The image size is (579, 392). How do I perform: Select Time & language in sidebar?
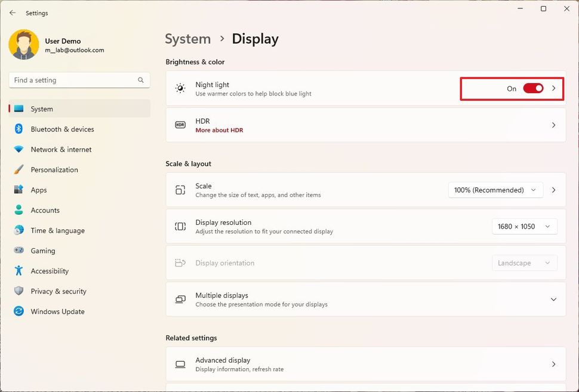[x=57, y=230]
